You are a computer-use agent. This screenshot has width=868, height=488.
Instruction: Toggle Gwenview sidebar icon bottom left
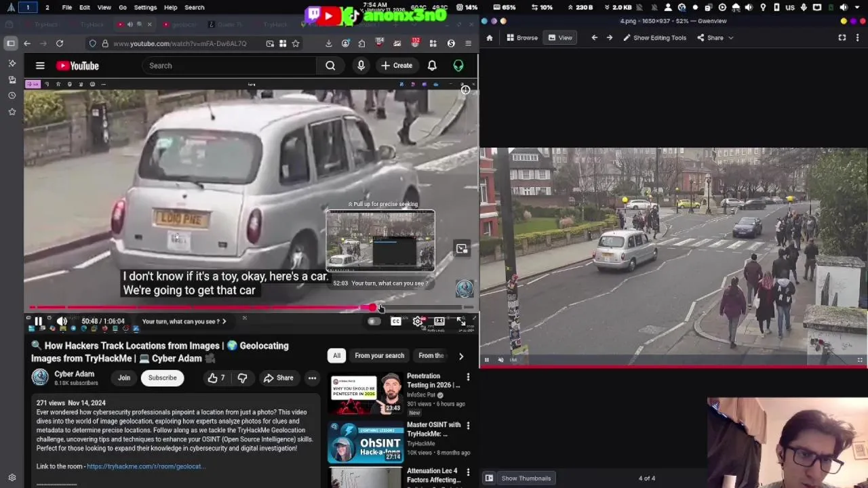[489, 479]
